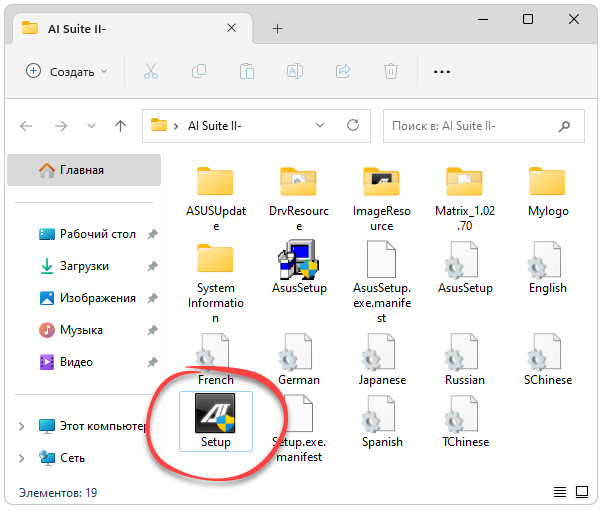Viewport: 600px width, 511px height.
Task: Click the Delete trash icon
Action: (391, 71)
